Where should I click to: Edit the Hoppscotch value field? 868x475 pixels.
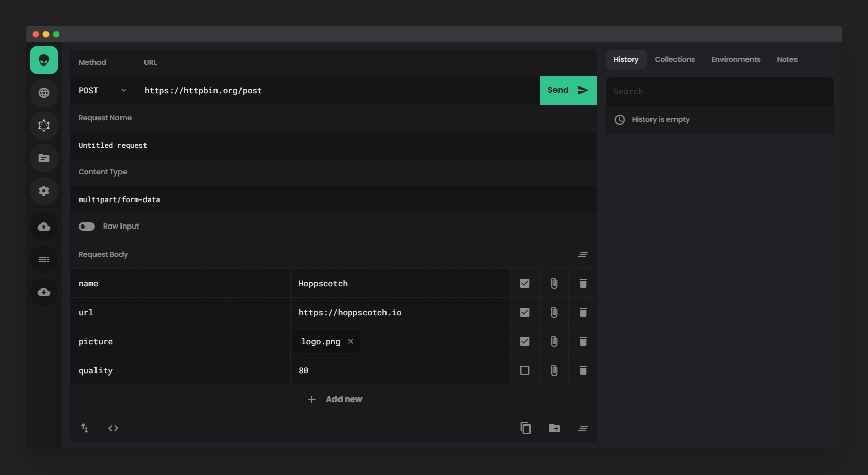400,283
